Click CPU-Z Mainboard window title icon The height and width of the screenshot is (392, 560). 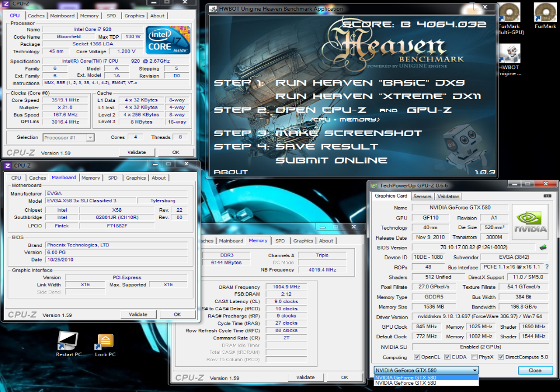(8, 165)
